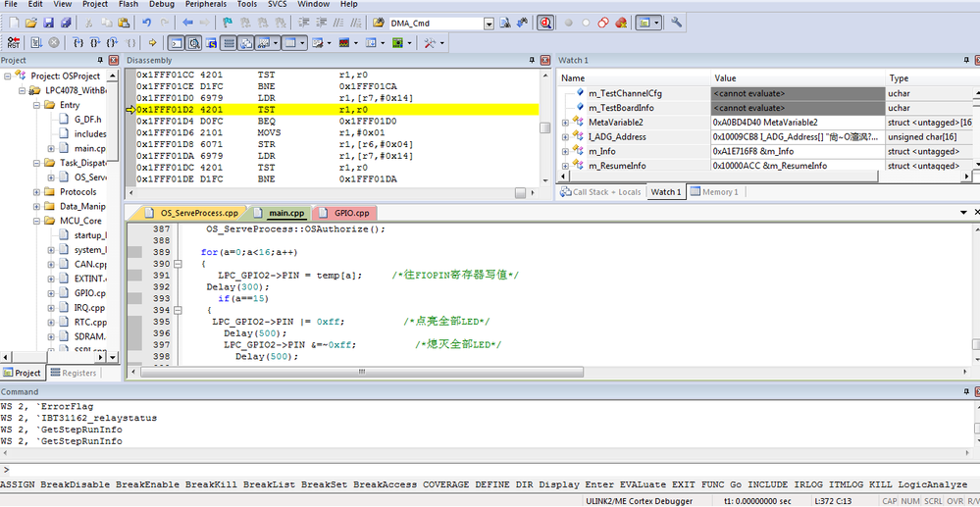Open the DMA_Cmd find combo box dropdown

coord(489,24)
